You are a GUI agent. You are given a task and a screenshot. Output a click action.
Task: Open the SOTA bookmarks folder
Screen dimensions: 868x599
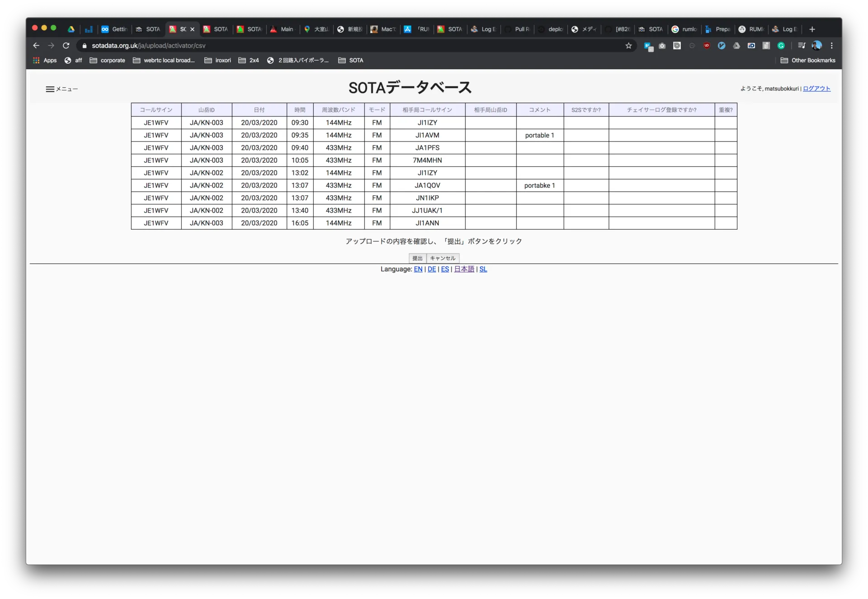click(351, 60)
